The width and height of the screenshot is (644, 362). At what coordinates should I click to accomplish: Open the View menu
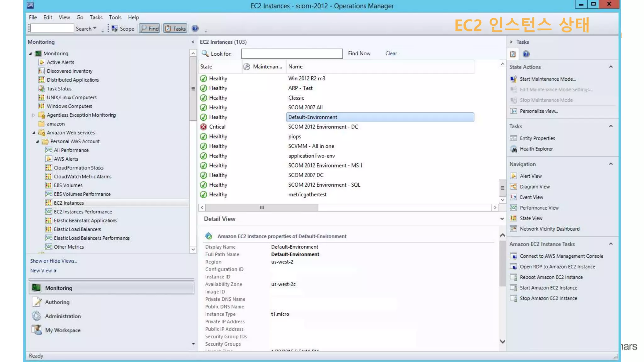coord(64,17)
